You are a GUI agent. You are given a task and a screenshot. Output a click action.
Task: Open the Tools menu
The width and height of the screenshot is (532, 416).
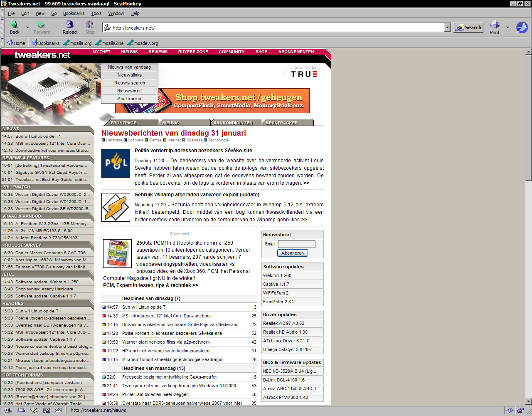96,13
